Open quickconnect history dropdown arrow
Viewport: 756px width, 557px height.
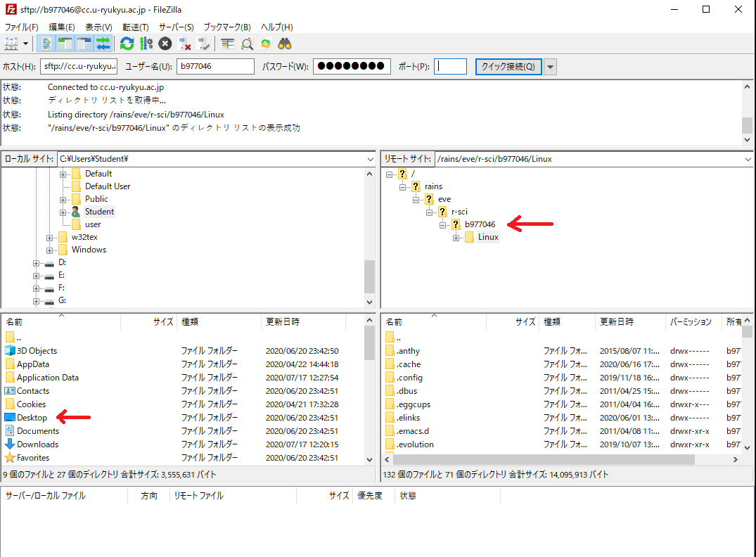tap(551, 67)
